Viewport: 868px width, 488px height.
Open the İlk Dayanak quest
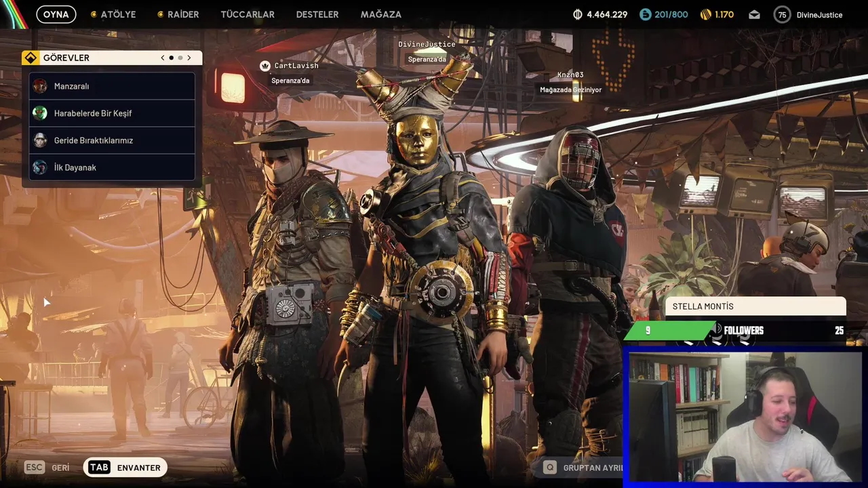pos(112,167)
